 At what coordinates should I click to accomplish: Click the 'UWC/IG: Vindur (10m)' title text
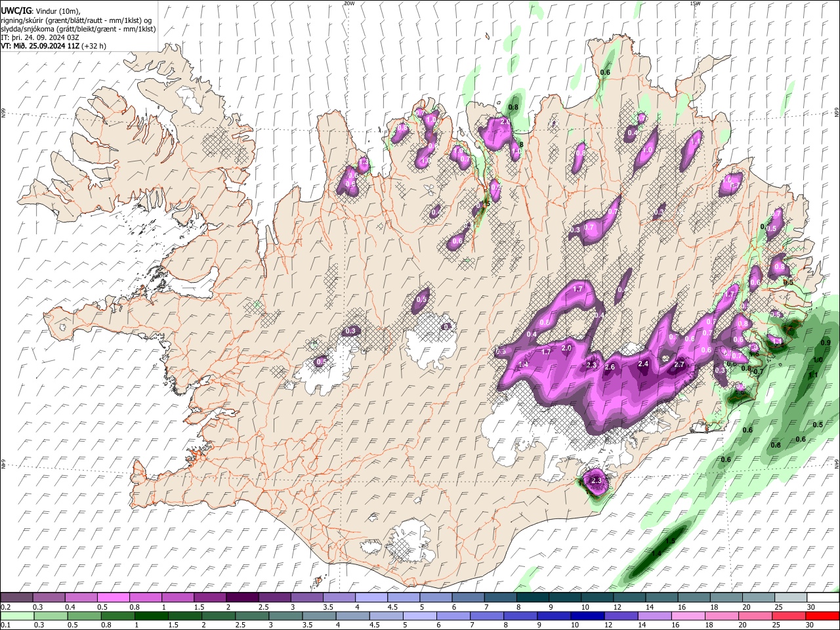(x=41, y=10)
